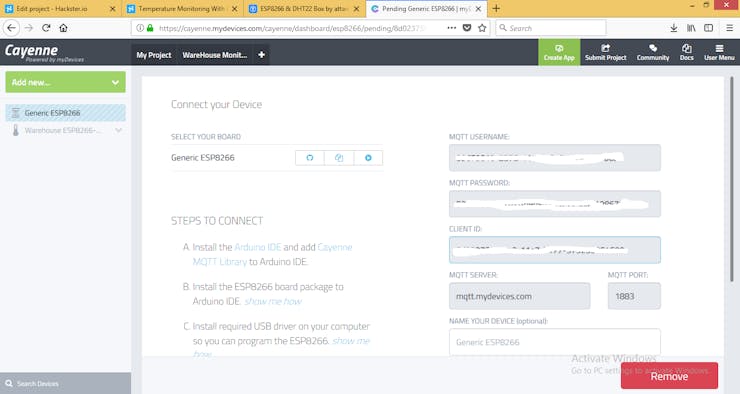Bookmark this page with the star icon
This screenshot has width=740, height=394.
[x=482, y=28]
